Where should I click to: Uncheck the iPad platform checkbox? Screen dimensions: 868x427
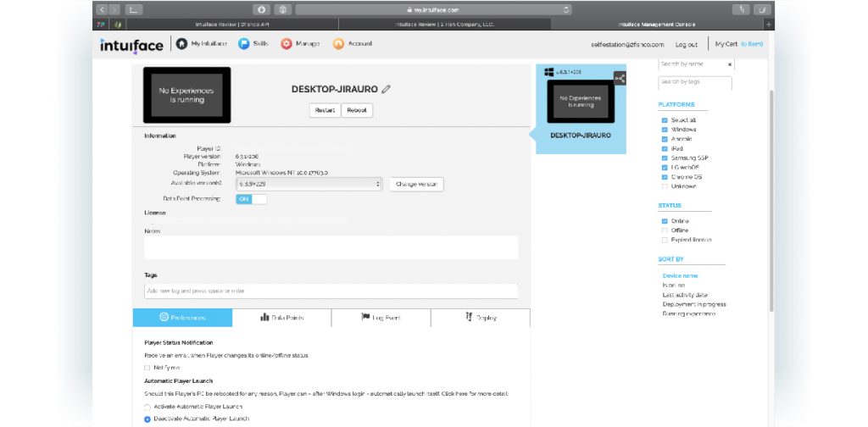point(665,149)
